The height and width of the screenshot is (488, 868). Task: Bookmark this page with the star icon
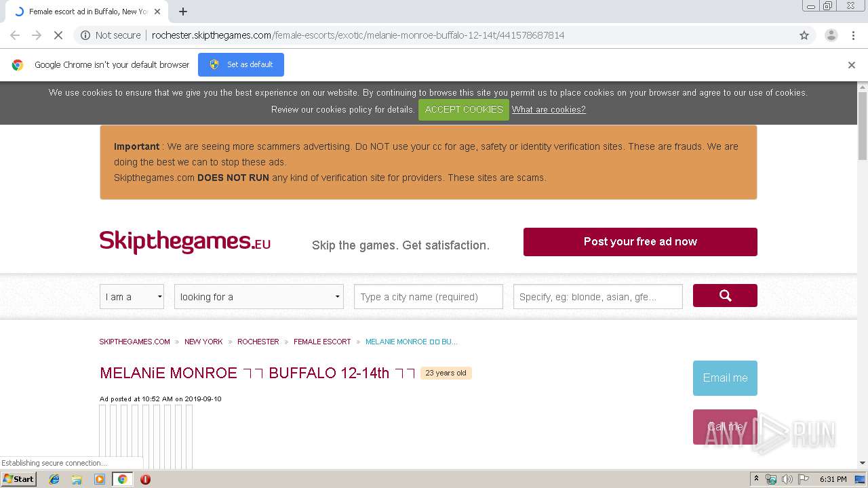tap(804, 35)
